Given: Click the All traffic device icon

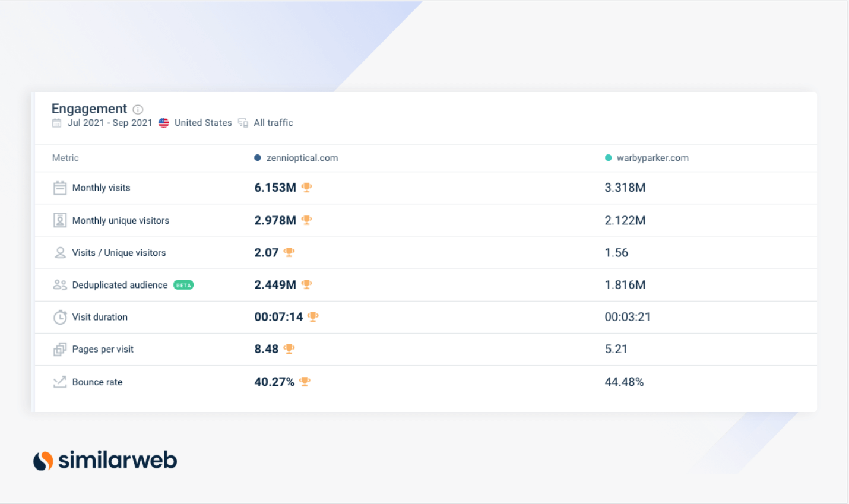Looking at the screenshot, I should (243, 122).
